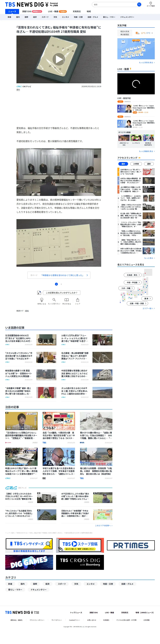The width and height of the screenshot is (160, 644).
Task: Open このエリアの記事へ link
Action: click(x=104, y=525)
